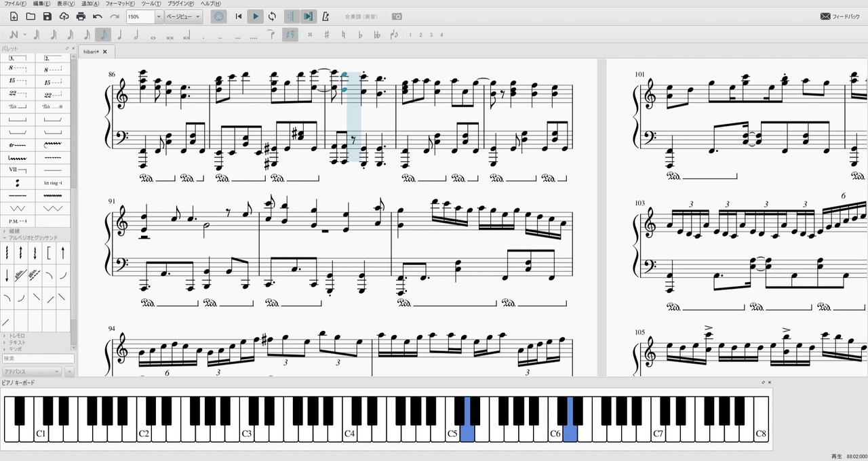Select the 'let ring' line palette item
The height and width of the screenshot is (461, 868).
pyautogui.click(x=52, y=182)
